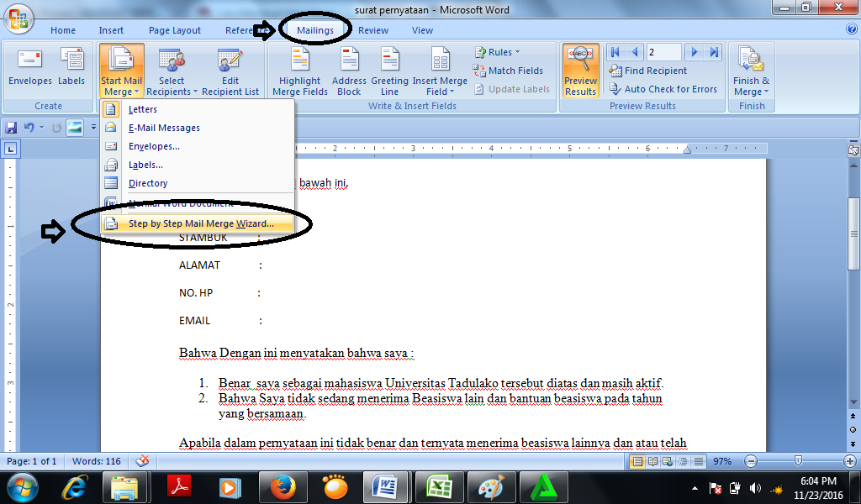
Task: Click the tab stop selector at ruler corner
Action: [11, 149]
